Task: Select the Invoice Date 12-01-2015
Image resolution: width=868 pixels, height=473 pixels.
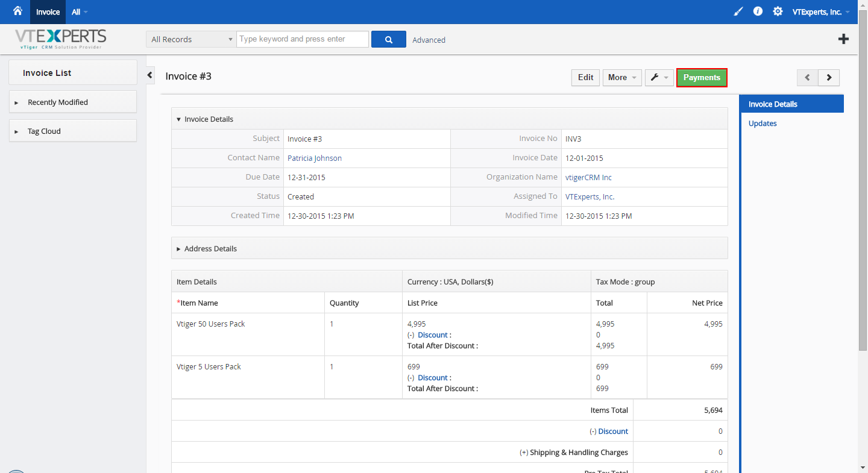Action: coord(584,158)
